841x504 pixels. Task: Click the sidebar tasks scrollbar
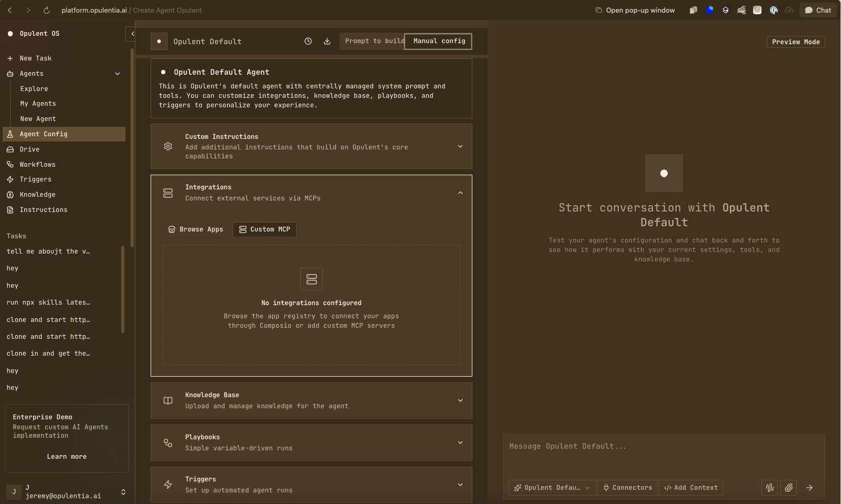[123, 289]
